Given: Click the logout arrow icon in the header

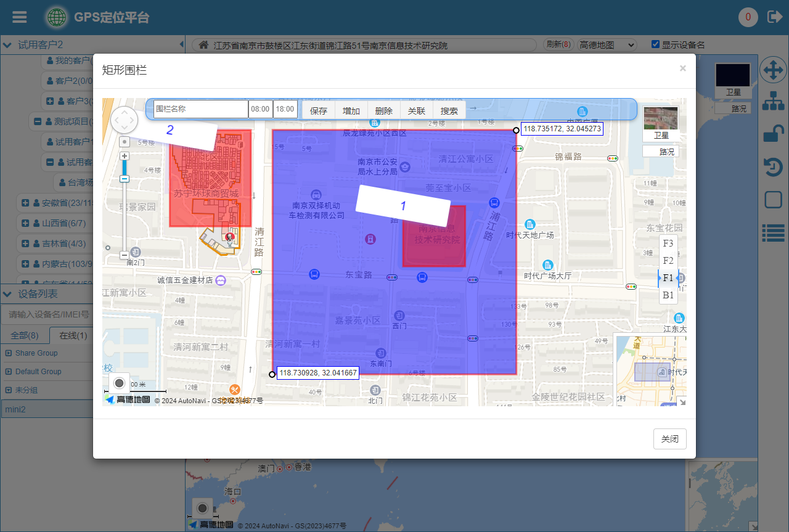Looking at the screenshot, I should [774, 17].
